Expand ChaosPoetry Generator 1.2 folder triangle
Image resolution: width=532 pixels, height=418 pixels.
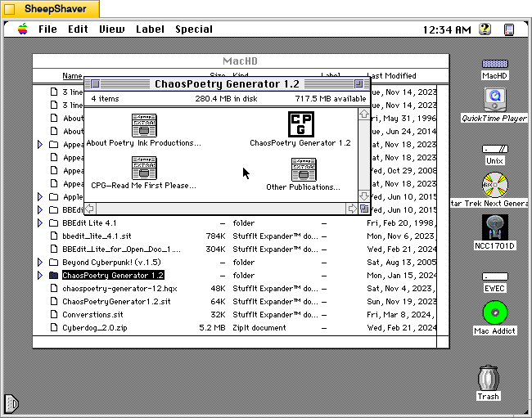click(x=40, y=276)
